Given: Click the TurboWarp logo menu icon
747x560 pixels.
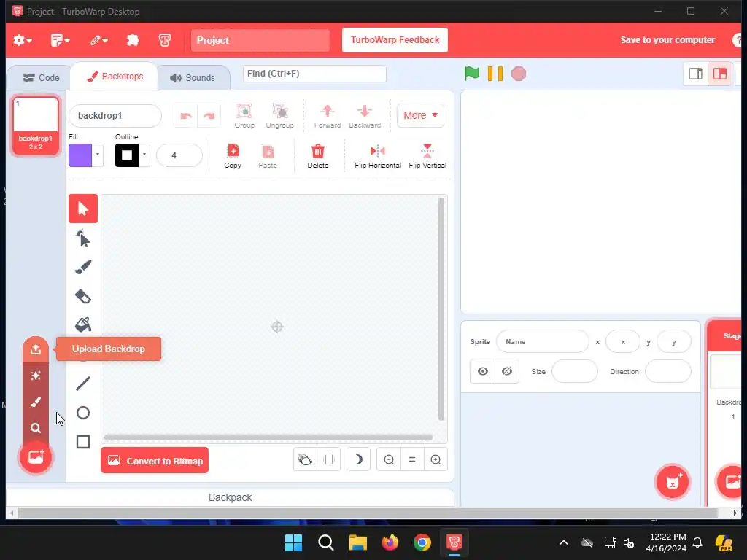Looking at the screenshot, I should point(165,40).
